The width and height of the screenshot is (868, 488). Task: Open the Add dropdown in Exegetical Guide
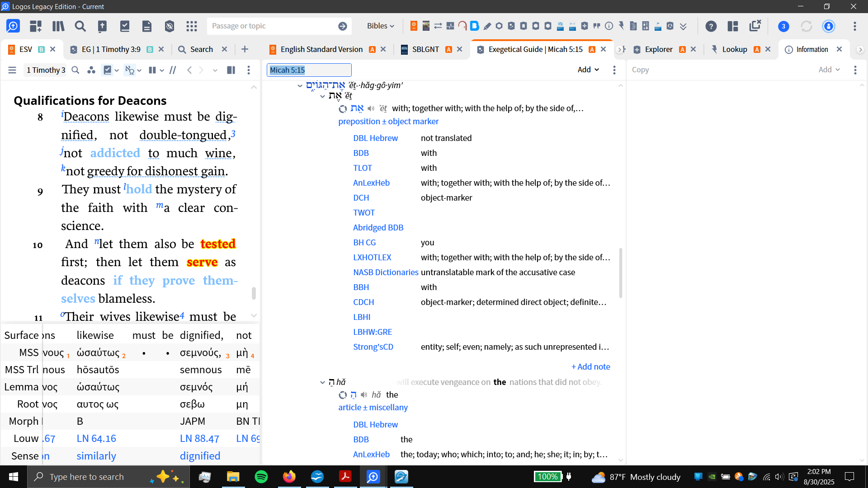(x=588, y=70)
